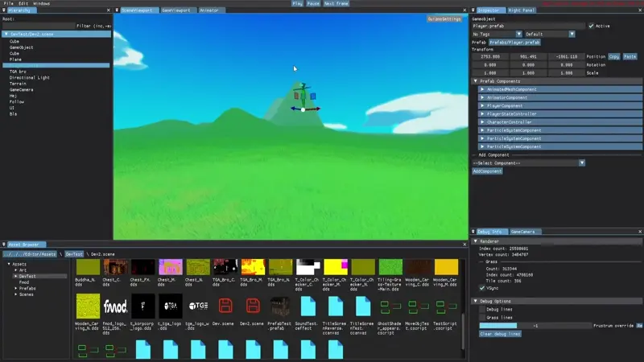
Task: Select the Buddha_N.dds texture thumbnail
Action: 88,267
